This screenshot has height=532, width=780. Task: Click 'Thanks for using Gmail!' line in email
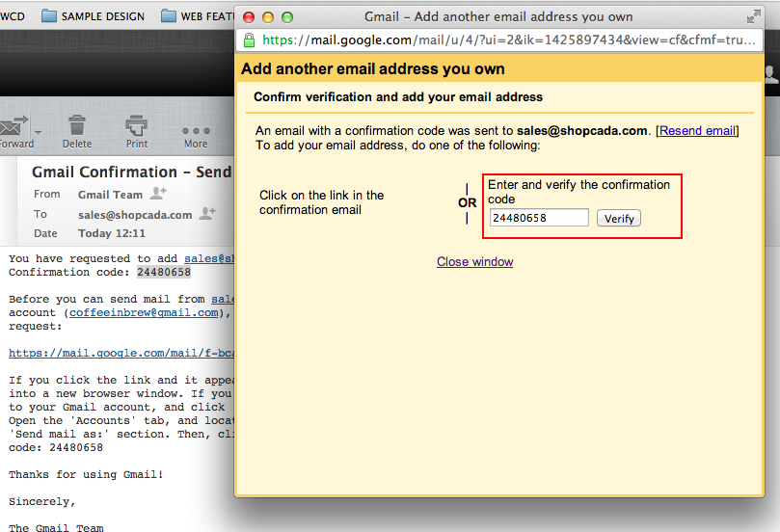tap(86, 475)
